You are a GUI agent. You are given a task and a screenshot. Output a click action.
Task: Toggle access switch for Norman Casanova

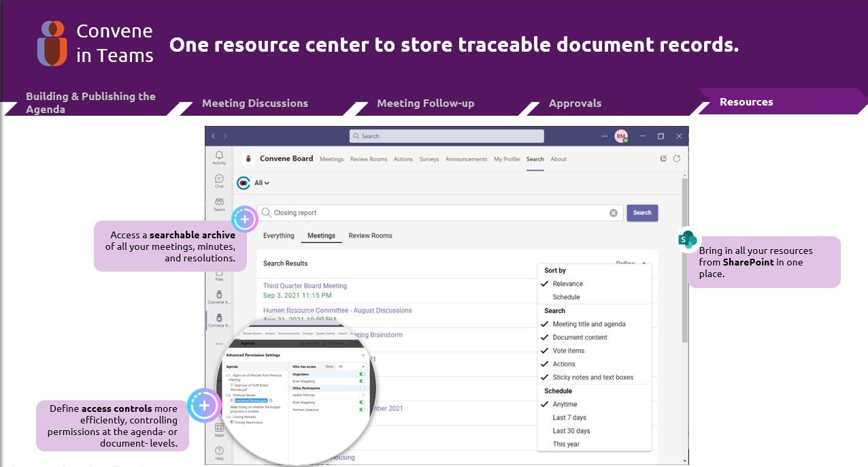coord(362,410)
